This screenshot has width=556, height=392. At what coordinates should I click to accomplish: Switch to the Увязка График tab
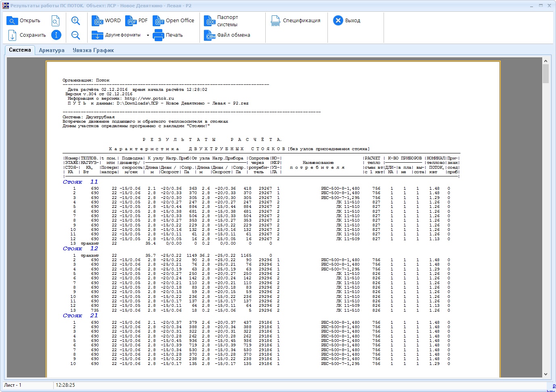(x=93, y=50)
